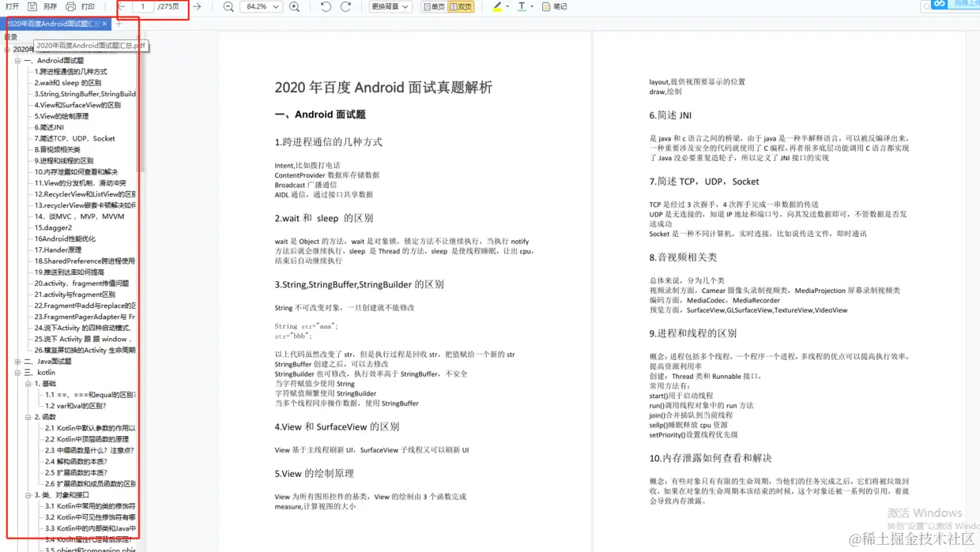This screenshot has width=980, height=552.
Task: Open the 更换背景 background dropdown
Action: [390, 6]
